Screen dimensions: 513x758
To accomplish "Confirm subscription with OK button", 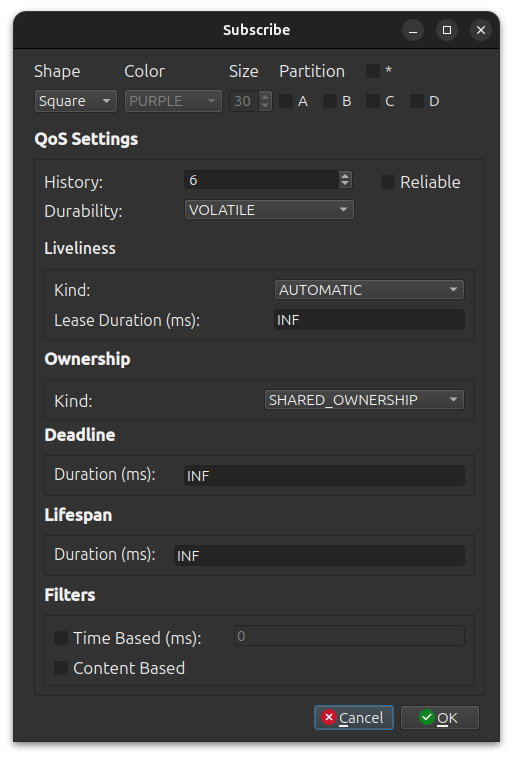I will (440, 717).
